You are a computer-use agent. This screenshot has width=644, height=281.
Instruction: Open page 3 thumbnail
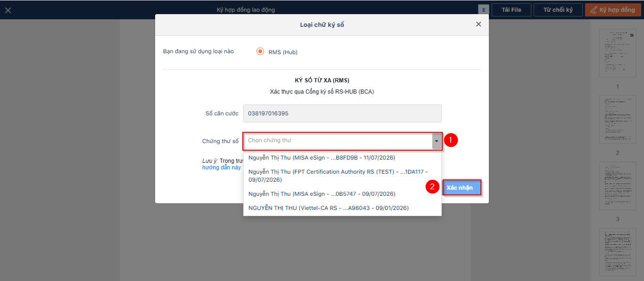(x=617, y=186)
